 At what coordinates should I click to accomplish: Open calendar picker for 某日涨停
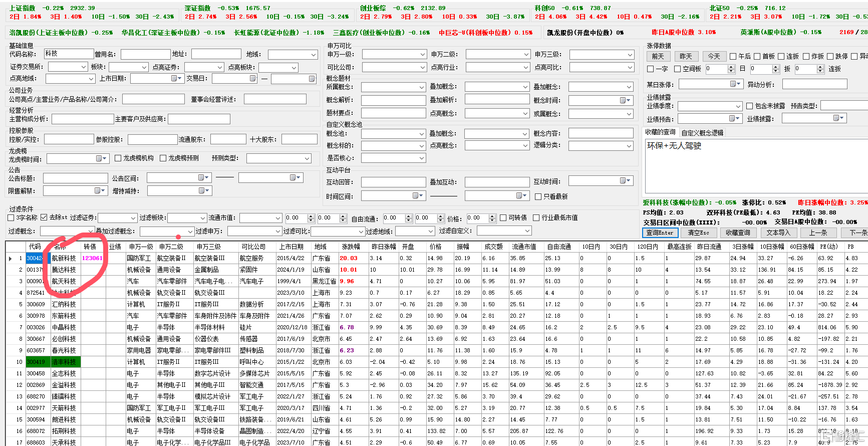pyautogui.click(x=735, y=84)
